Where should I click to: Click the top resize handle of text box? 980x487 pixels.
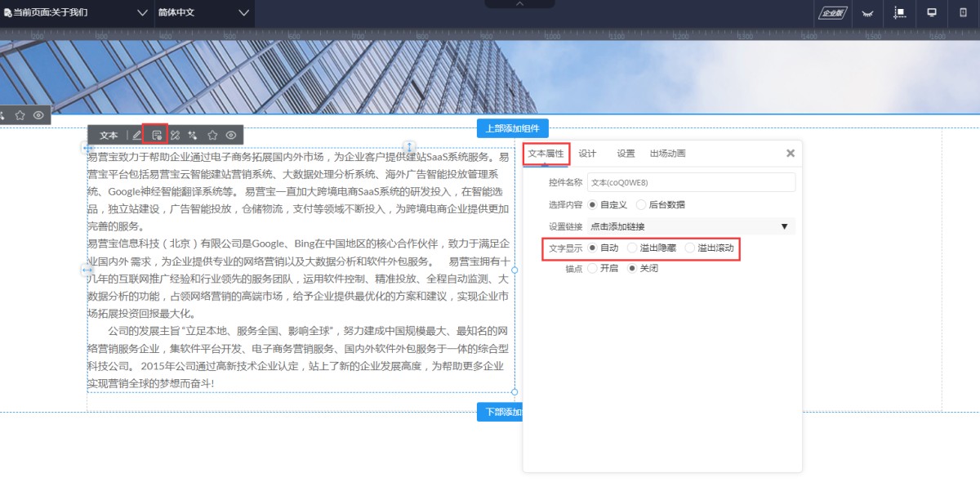tap(410, 147)
